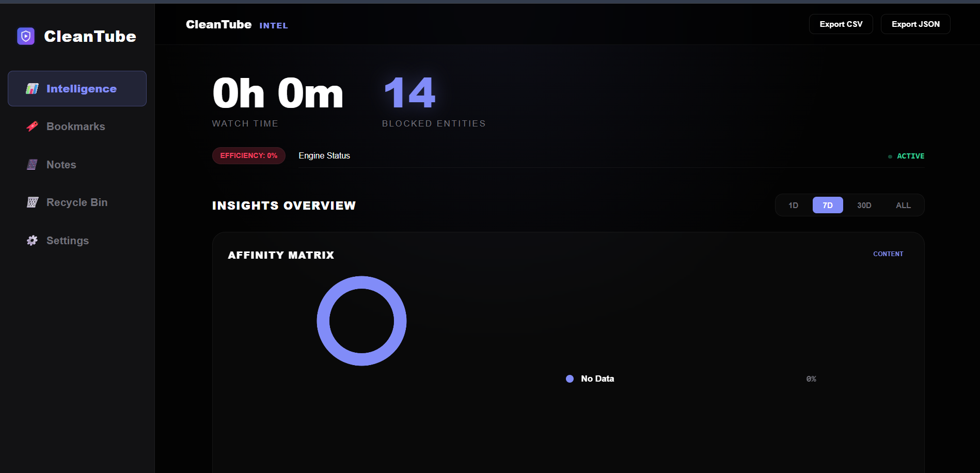Click the CleanTube shield logo icon

tap(26, 36)
